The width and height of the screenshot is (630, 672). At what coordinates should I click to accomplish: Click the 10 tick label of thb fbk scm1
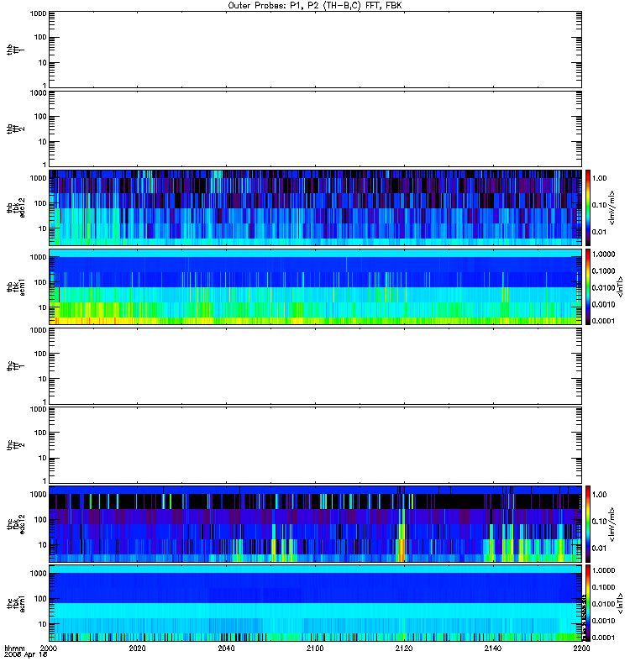click(43, 307)
